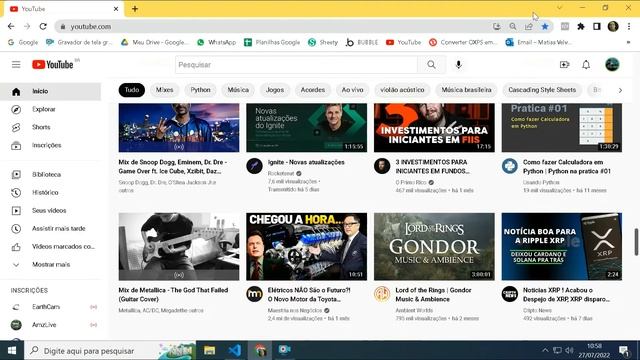
Task: Open the Gondor Music & Ambience thumbnail
Action: pos(434,247)
